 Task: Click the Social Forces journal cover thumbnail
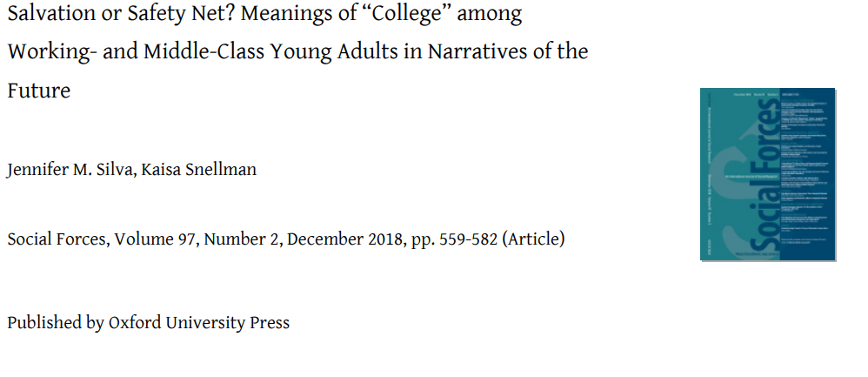point(767,174)
